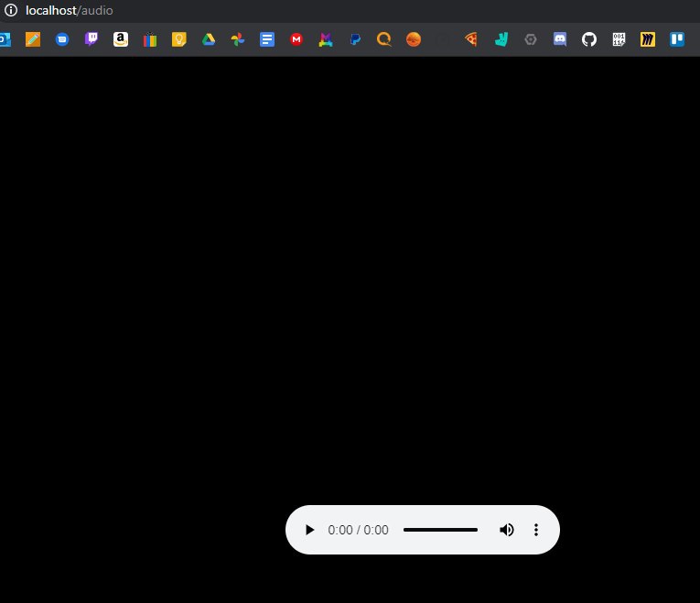Open the yellow Miro bookmark
700x603 pixels.
point(648,39)
